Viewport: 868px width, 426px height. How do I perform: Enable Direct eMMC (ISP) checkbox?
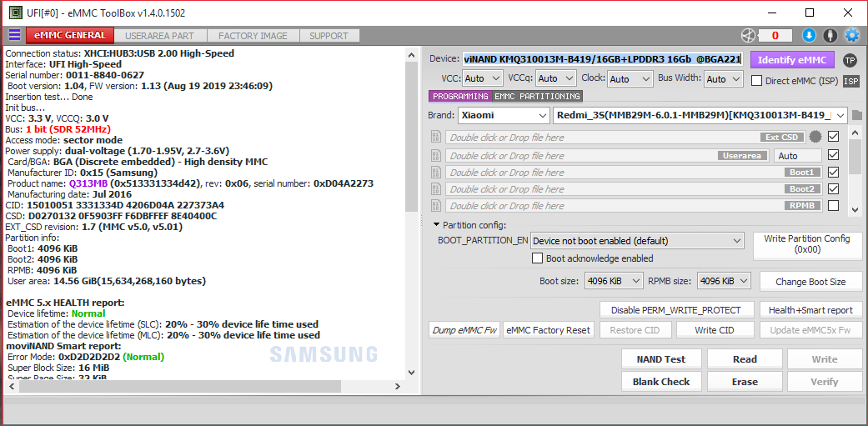[756, 81]
